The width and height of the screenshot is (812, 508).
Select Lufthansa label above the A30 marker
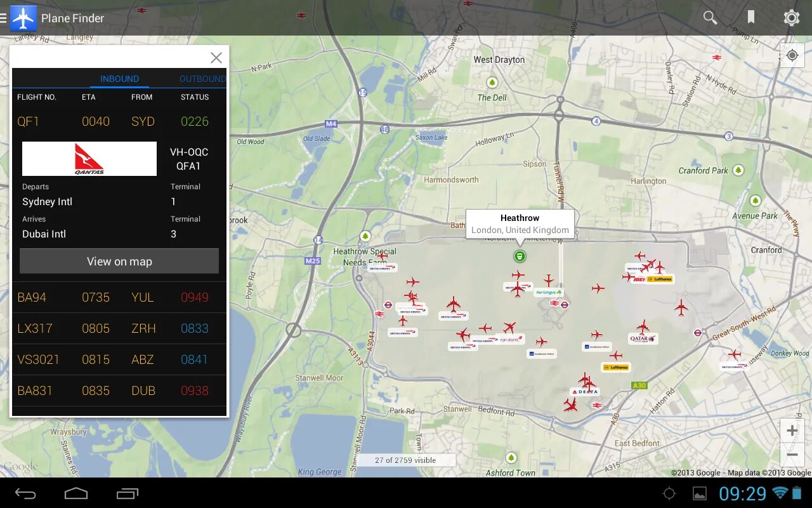(615, 367)
